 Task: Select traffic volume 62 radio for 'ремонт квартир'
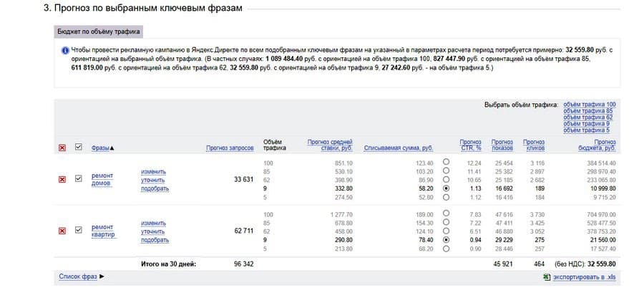(447, 231)
